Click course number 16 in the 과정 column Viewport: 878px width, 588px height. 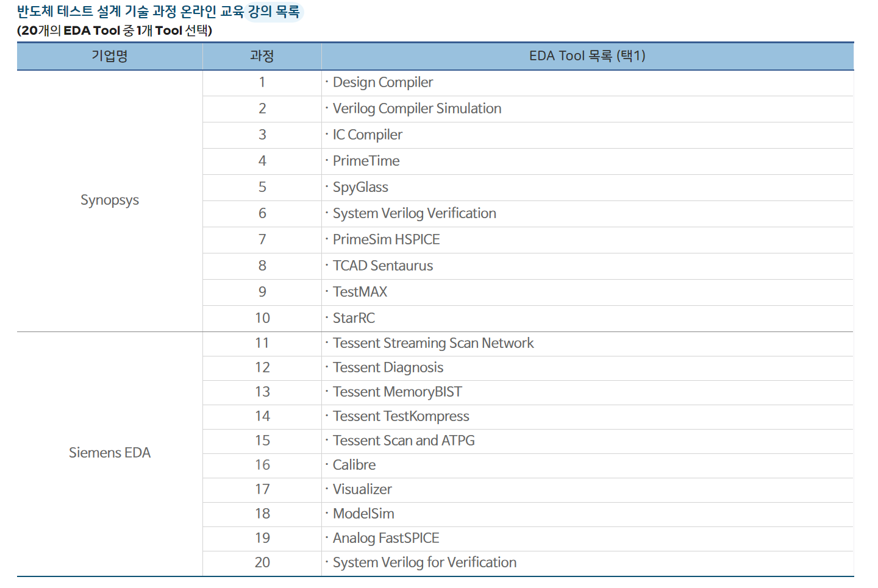tap(262, 465)
